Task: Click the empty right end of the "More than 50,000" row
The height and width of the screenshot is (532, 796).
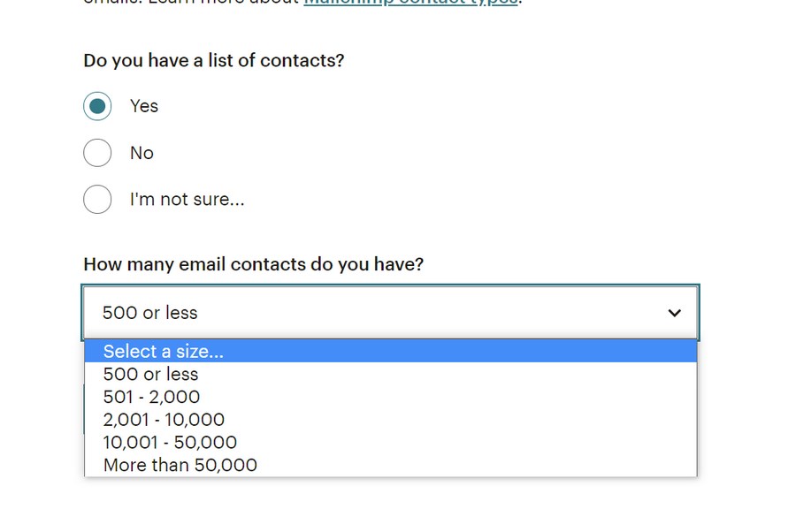Action: click(619, 465)
